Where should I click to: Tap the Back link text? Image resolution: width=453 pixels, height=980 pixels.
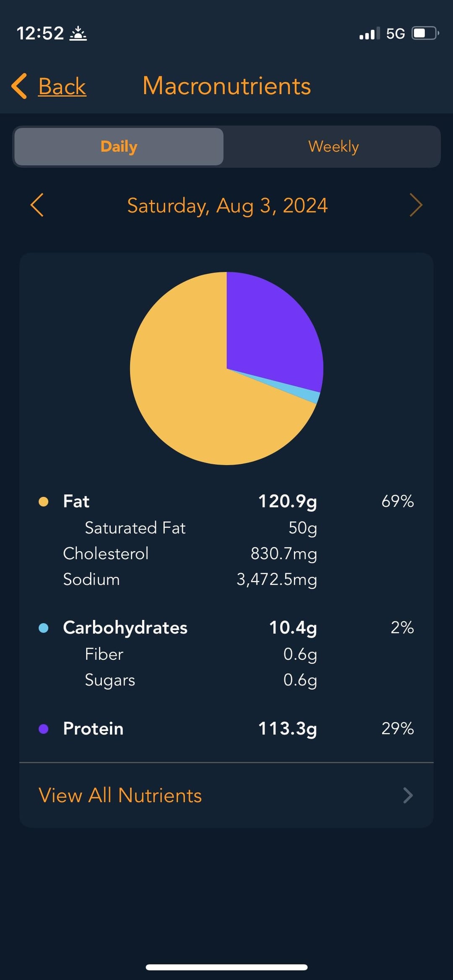point(62,86)
